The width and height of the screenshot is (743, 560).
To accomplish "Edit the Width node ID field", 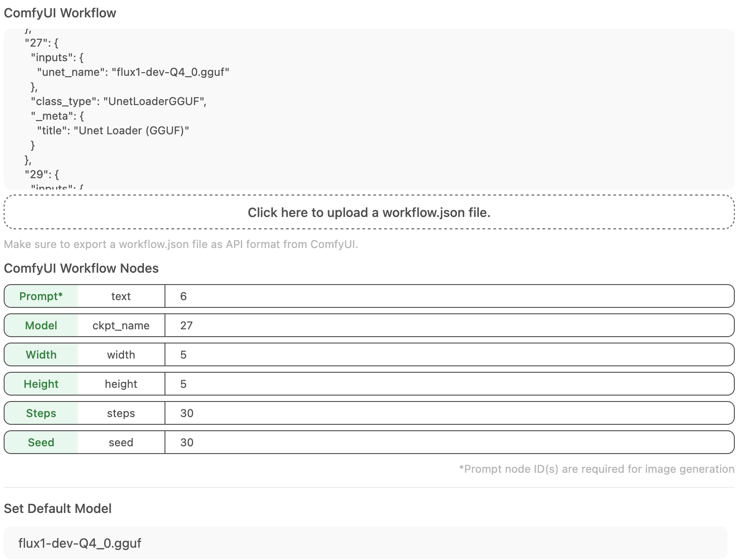I will coord(449,355).
